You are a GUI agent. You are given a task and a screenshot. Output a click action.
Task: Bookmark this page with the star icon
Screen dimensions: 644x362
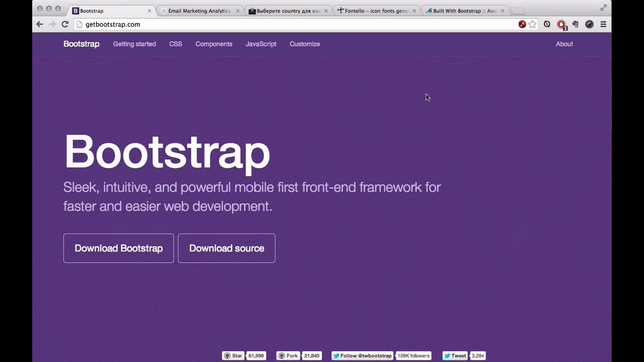(x=532, y=24)
